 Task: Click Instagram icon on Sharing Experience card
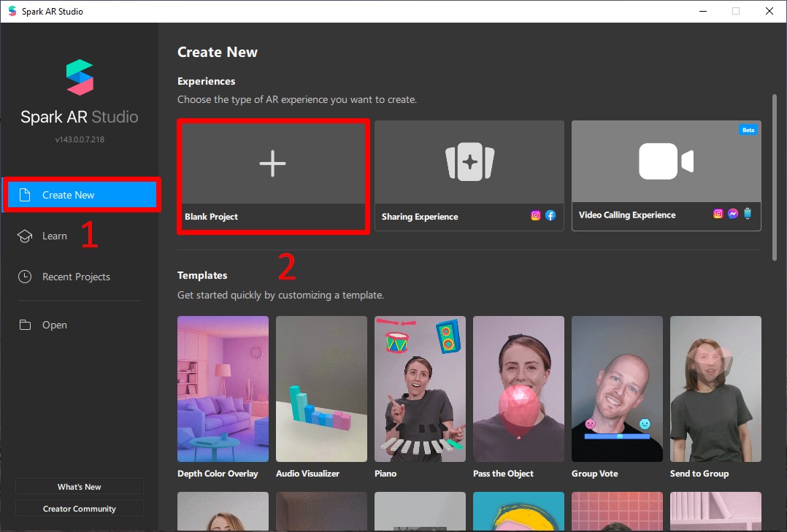[x=536, y=215]
